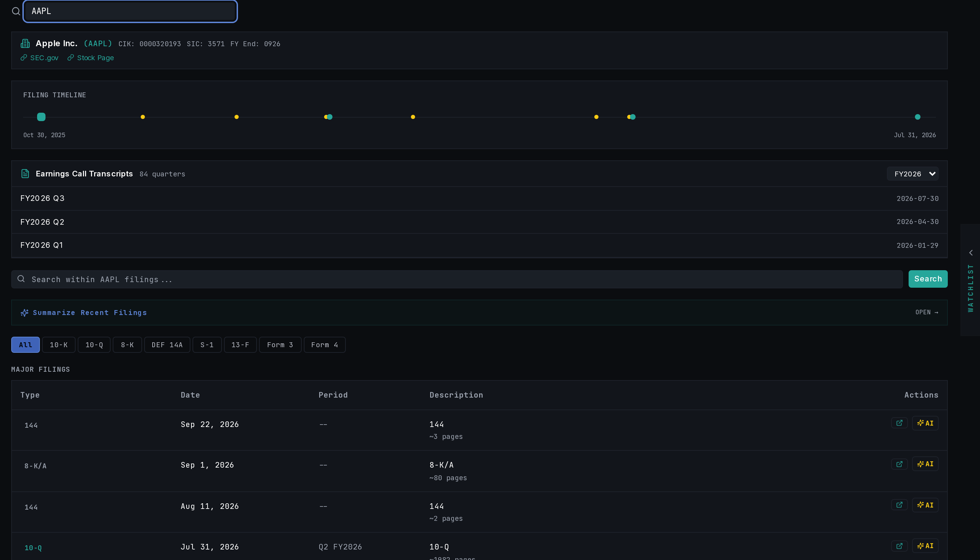Open external link for Aug 11, 2026 144 filing
The image size is (980, 560).
click(899, 505)
